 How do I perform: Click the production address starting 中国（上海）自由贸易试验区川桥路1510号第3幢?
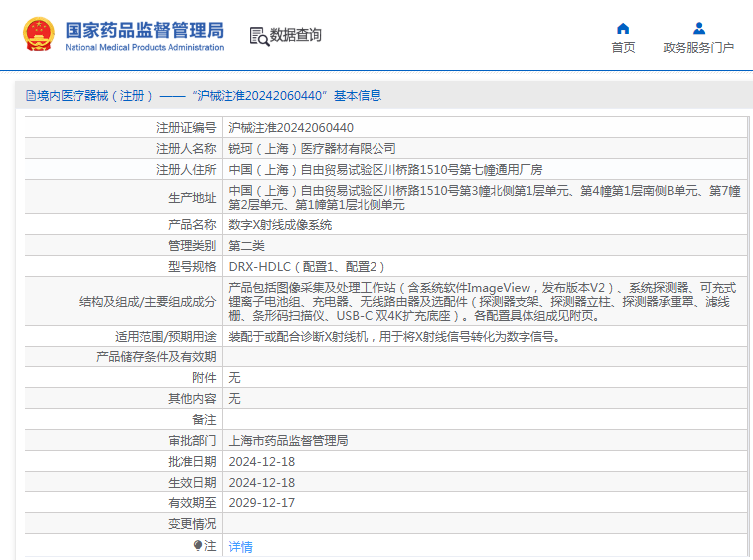(485, 198)
